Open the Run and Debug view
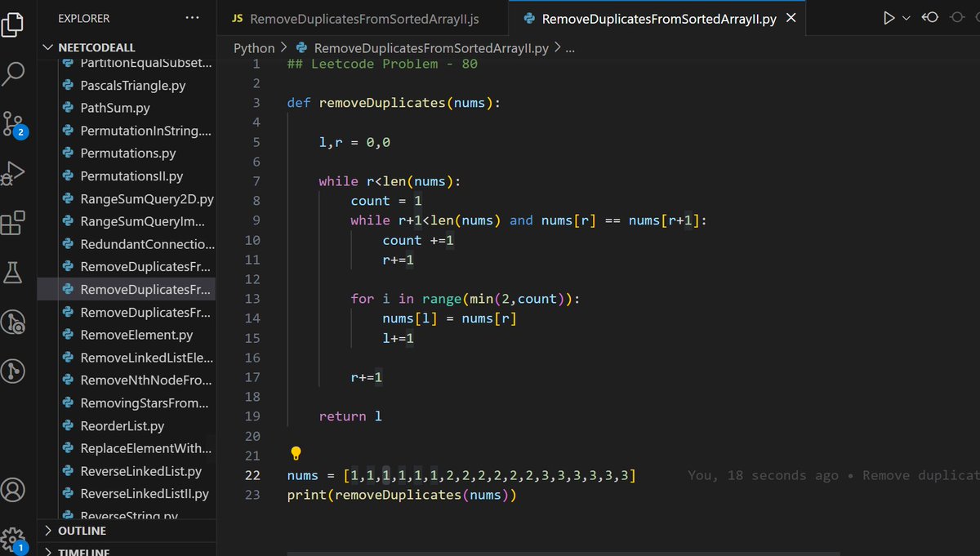The image size is (980, 556). [13, 174]
